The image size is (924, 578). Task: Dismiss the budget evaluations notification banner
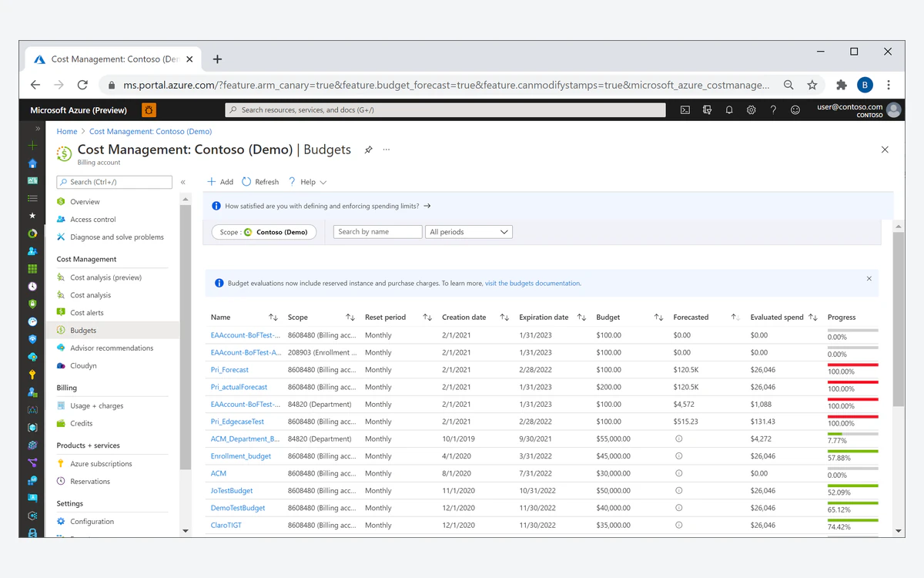[x=869, y=279]
